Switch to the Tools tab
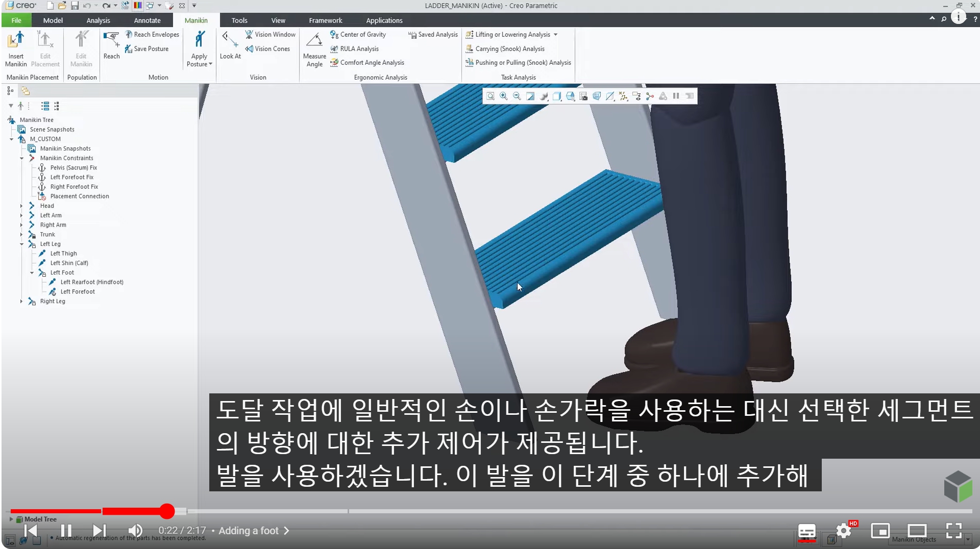Screen dimensions: 980x549 coord(239,20)
